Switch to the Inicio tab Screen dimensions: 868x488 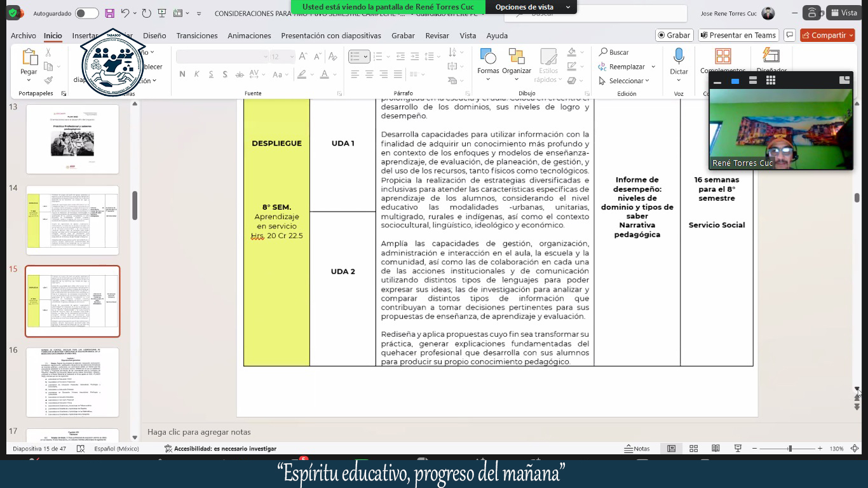pos(53,36)
